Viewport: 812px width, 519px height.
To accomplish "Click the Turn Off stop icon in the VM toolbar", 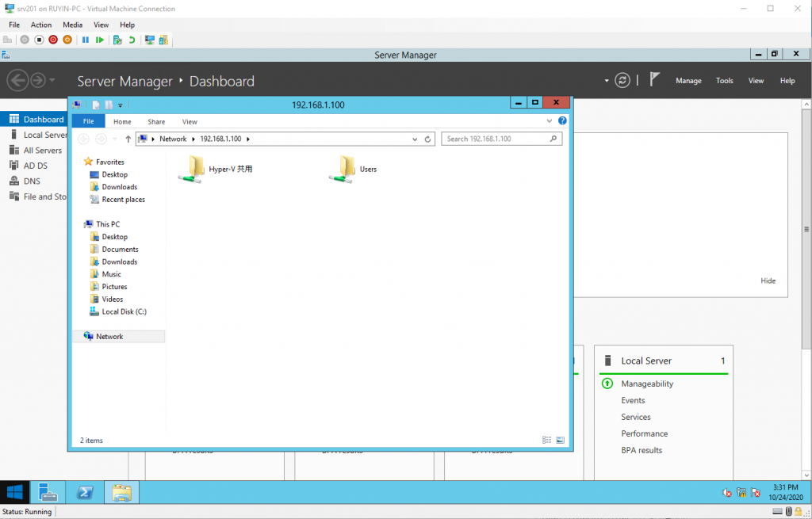I will click(x=39, y=40).
